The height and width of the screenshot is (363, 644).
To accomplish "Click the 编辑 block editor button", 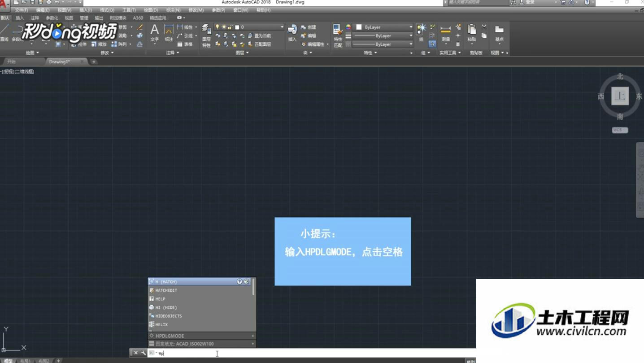I will (309, 36).
